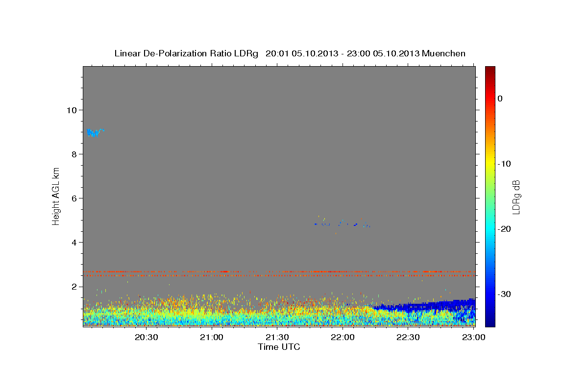Image resolution: width=588 pixels, height=392 pixels.
Task: Click the 21:30 time tick label
Action: pos(277,338)
